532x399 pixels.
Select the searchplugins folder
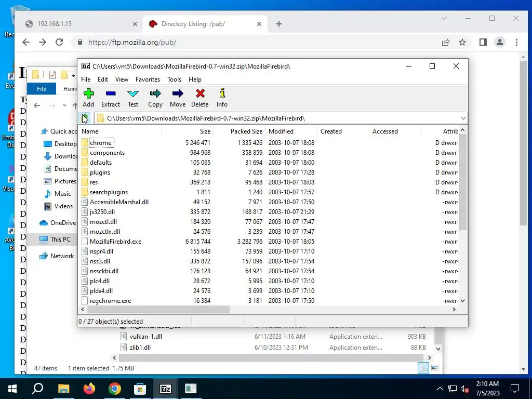(x=109, y=192)
